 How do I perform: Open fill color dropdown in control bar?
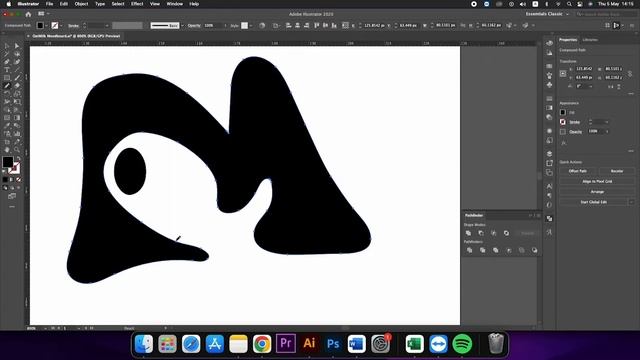[x=46, y=25]
